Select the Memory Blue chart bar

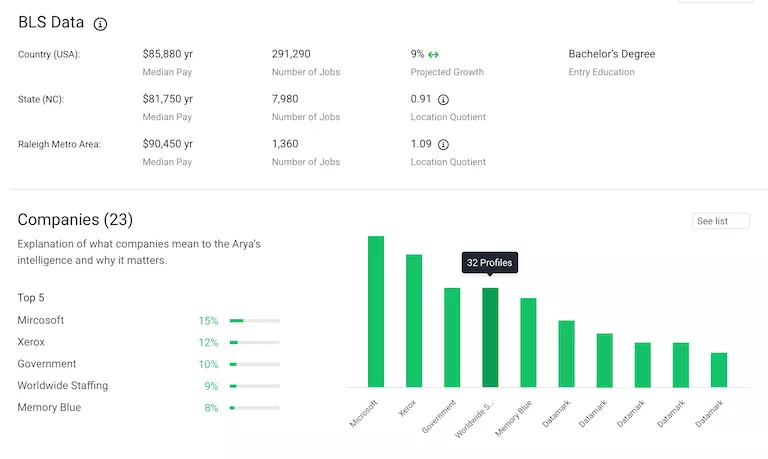coord(528,342)
